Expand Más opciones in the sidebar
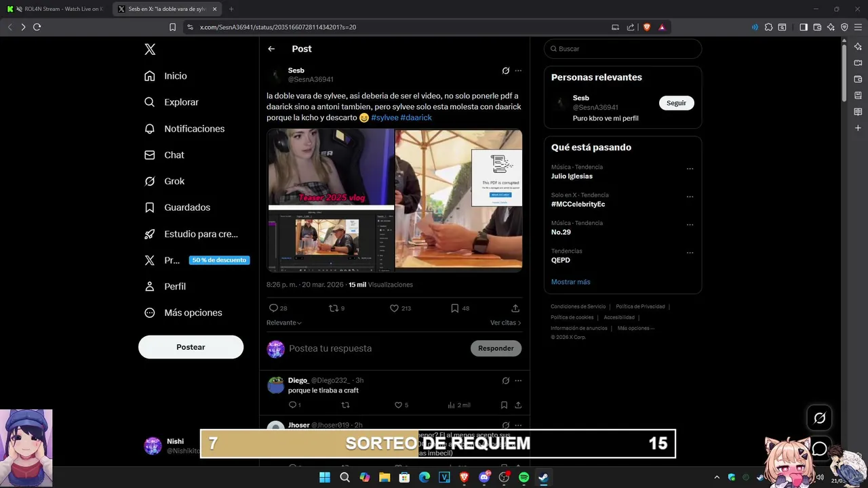868x488 pixels. click(183, 312)
